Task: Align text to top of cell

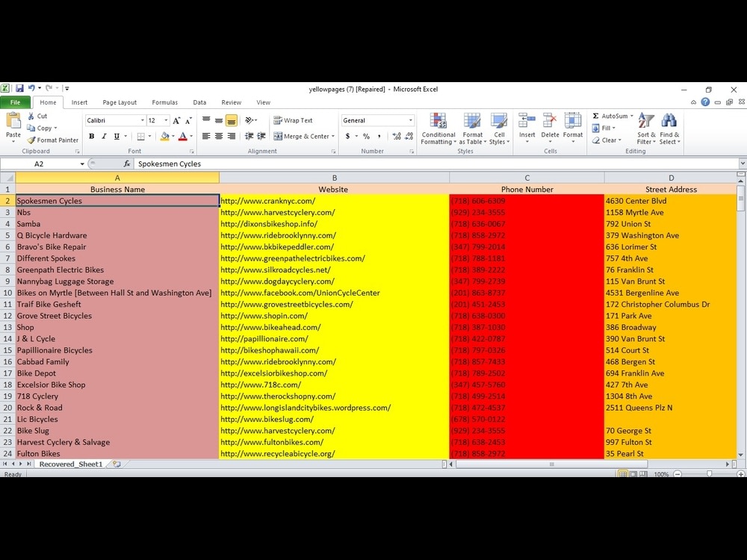Action: [x=206, y=120]
